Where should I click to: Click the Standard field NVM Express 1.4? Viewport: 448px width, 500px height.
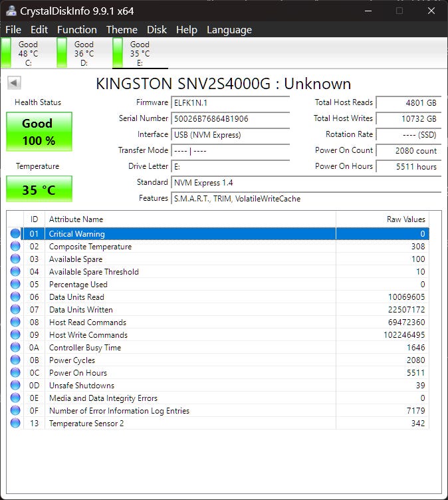tap(306, 182)
